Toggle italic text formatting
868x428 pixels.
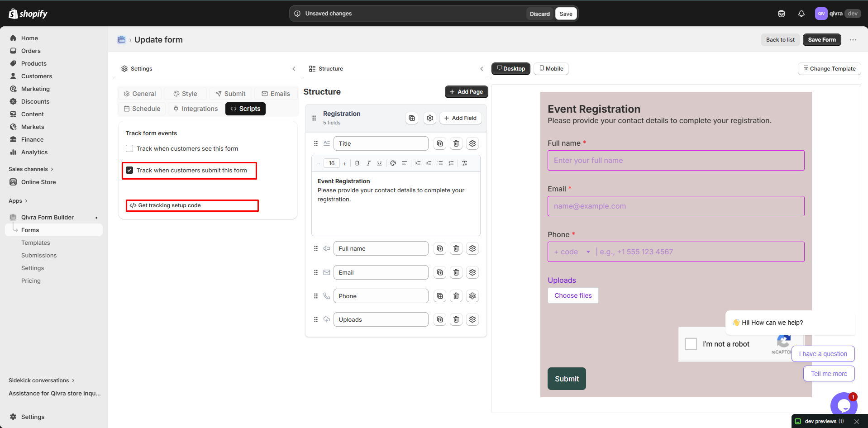[368, 163]
